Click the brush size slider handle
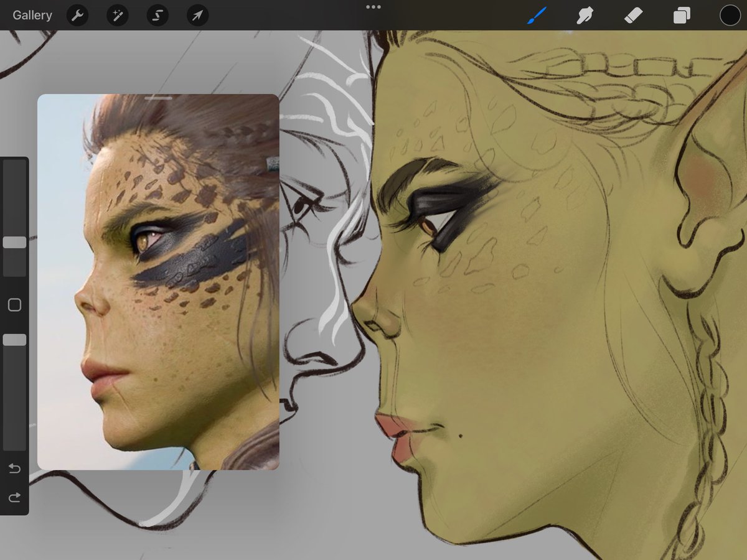The height and width of the screenshot is (560, 747). point(14,242)
